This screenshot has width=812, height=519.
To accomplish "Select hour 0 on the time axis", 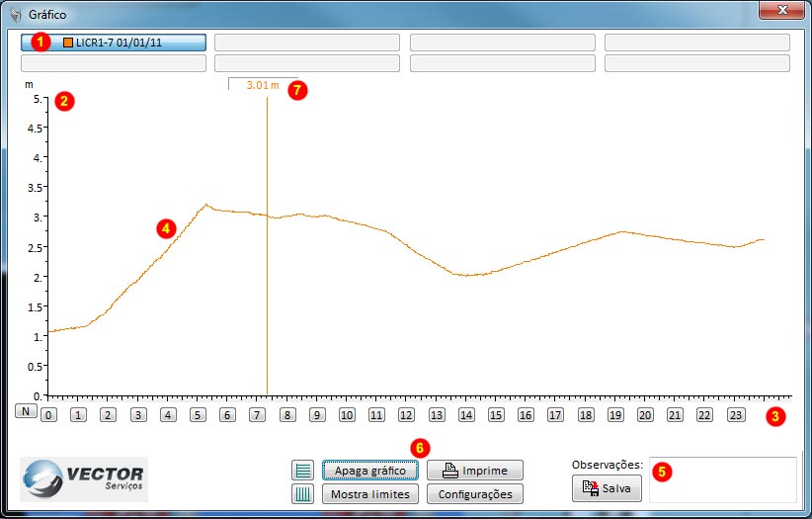I will coord(48,415).
